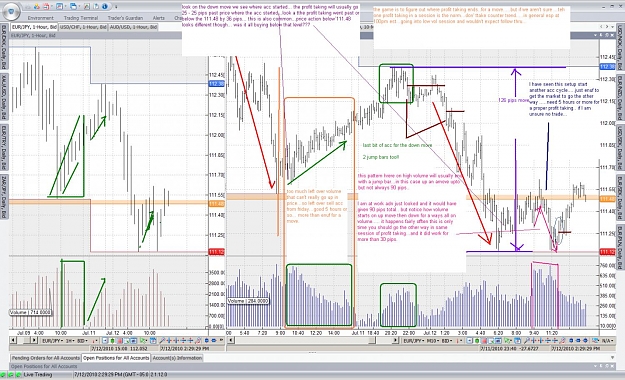Open the 1H timeframe dropdown in left chart toolbar
Image resolution: width=625 pixels, height=380 pixels.
point(70,341)
